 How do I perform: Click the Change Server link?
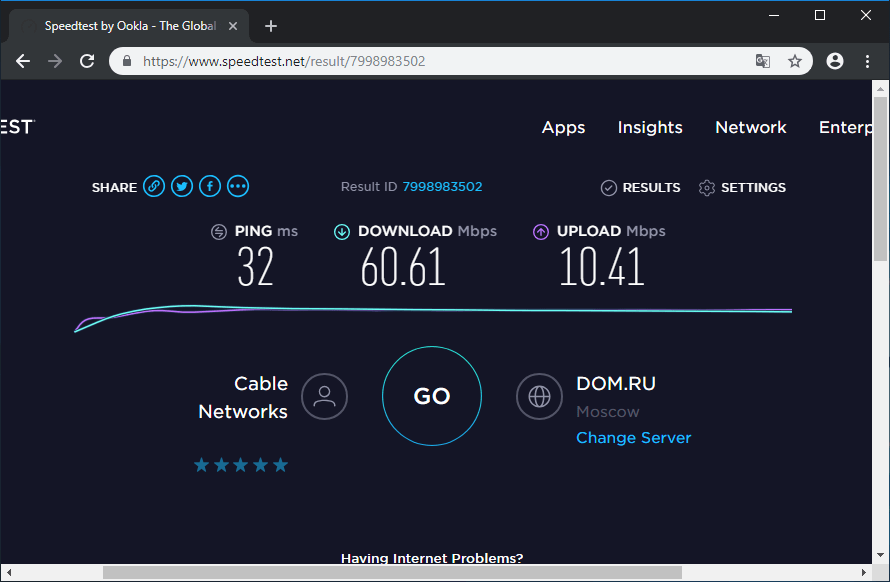pos(633,438)
